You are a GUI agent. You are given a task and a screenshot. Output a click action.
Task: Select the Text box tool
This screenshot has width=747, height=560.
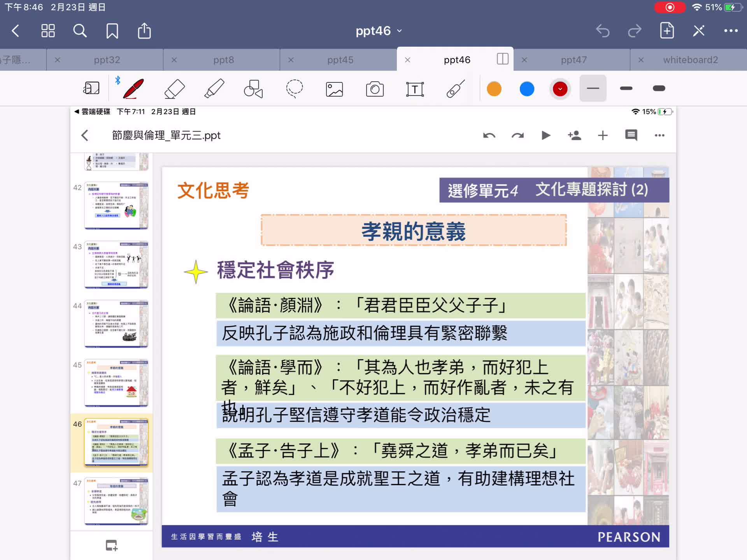coord(415,89)
